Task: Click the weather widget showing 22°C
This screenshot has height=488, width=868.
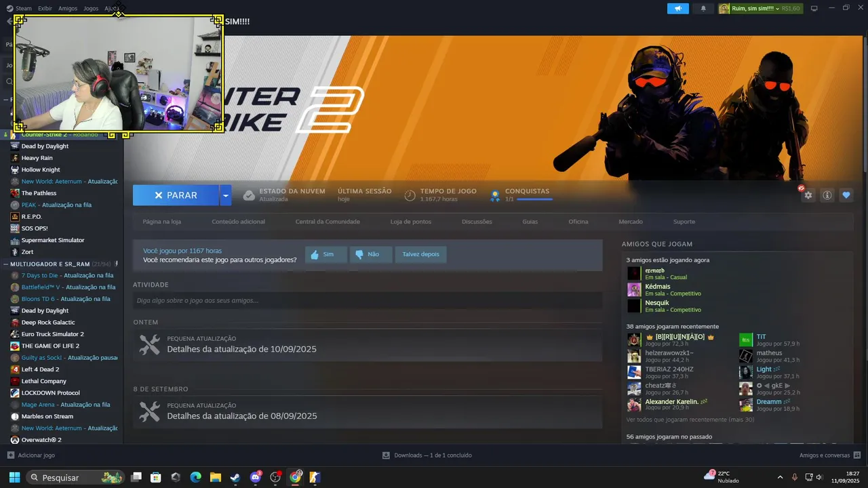Action: tap(722, 477)
